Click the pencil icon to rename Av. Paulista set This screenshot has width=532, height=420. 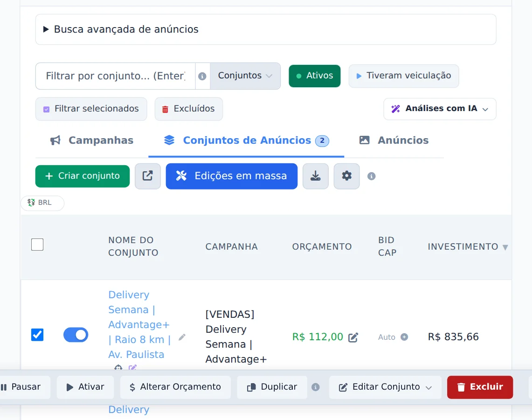182,337
